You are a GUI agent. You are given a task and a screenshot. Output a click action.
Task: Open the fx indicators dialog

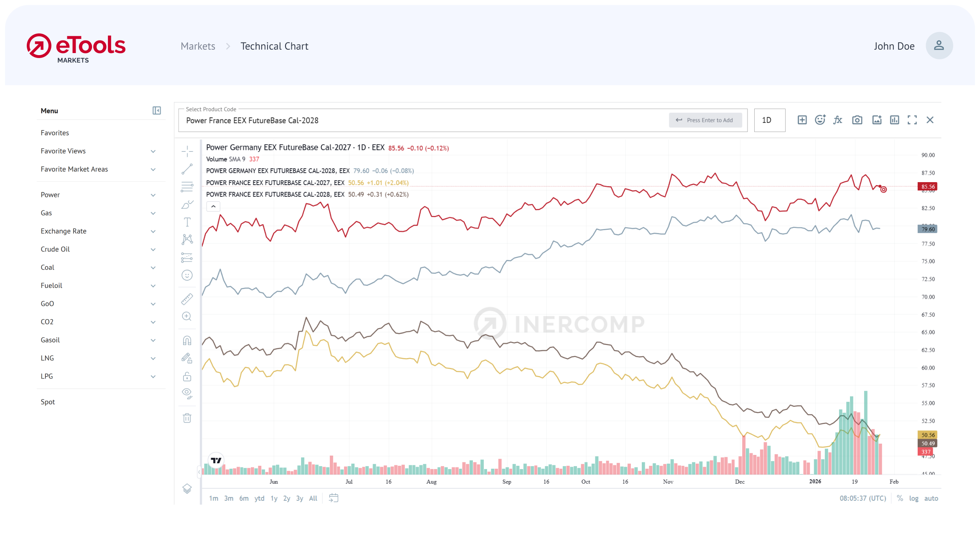838,120
